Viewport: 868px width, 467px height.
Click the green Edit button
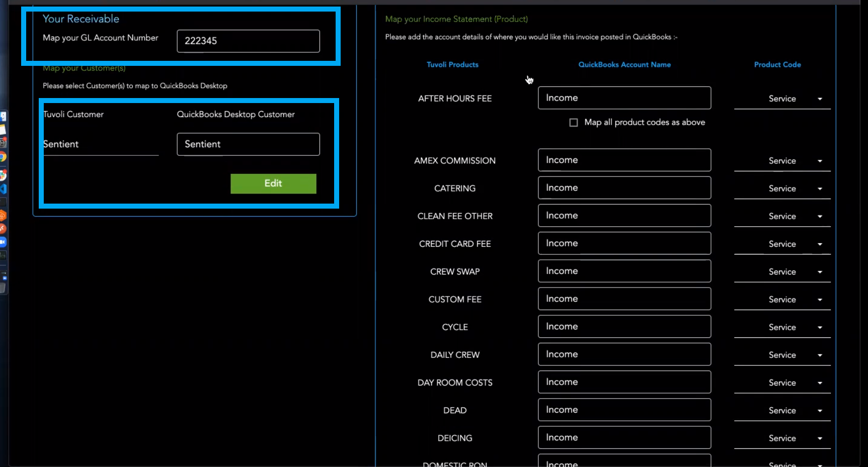(273, 183)
